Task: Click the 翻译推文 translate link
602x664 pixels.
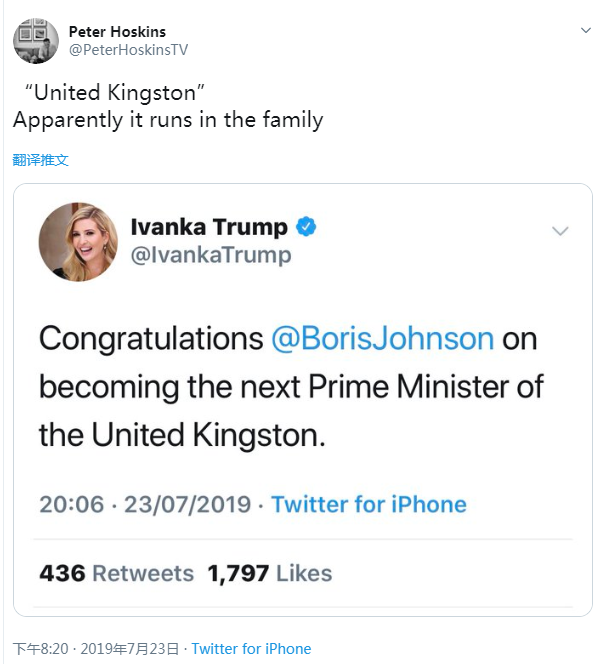Action: tap(41, 160)
